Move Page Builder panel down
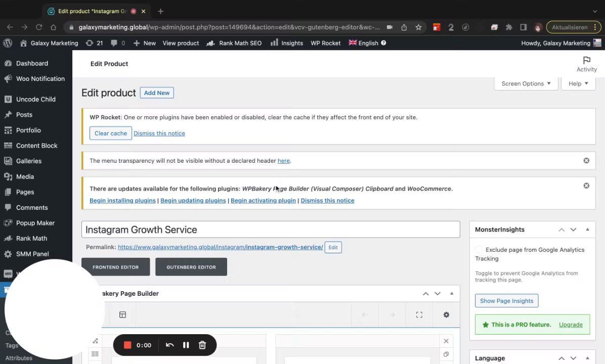Viewport: 605px width, 364px height. pos(438,293)
